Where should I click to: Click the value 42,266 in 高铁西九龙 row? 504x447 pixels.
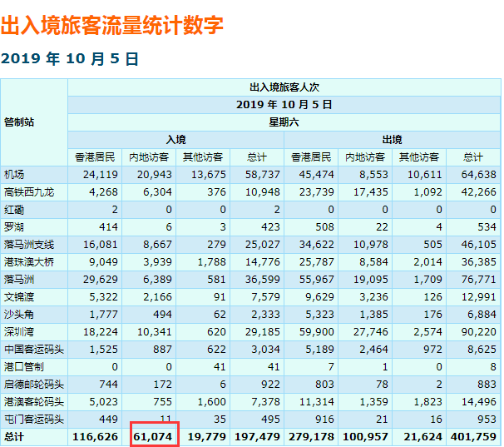pyautogui.click(x=478, y=192)
